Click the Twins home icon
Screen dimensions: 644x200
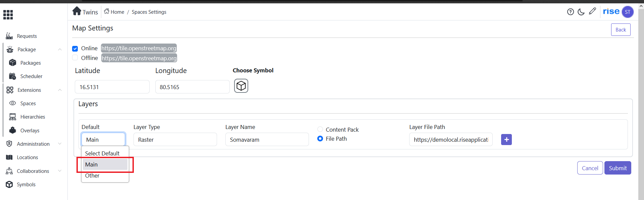(x=77, y=11)
